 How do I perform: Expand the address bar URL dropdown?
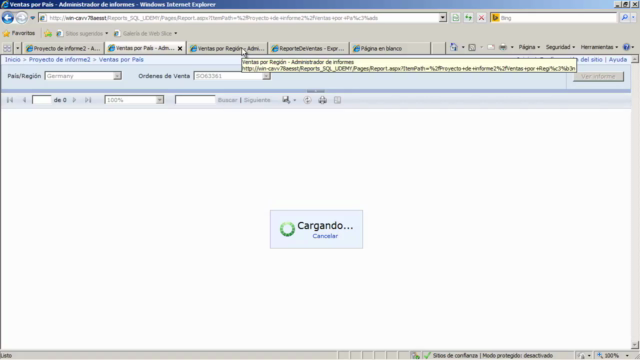[443, 18]
